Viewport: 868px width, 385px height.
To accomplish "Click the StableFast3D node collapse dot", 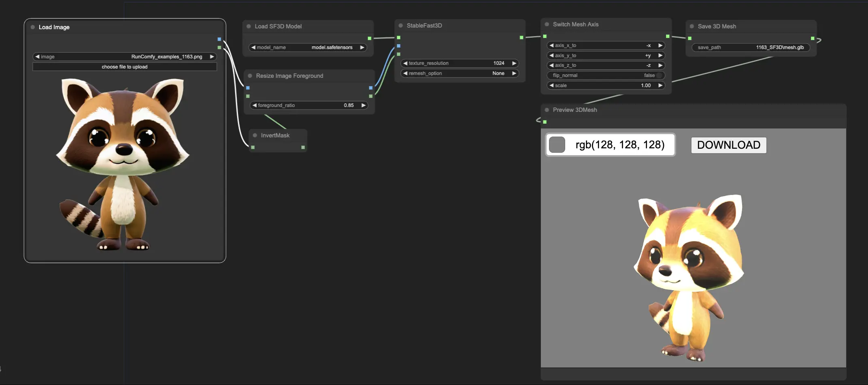I will [401, 26].
